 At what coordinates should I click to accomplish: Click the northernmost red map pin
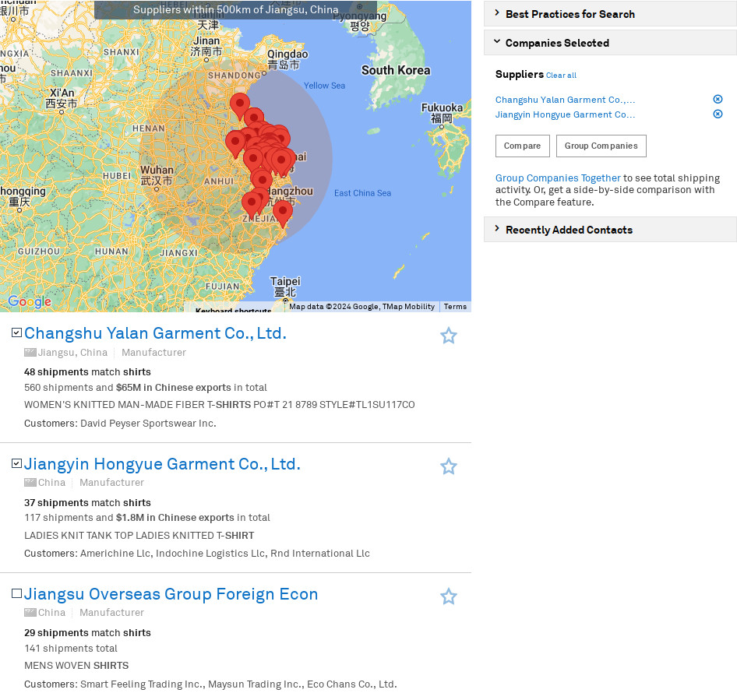[x=240, y=104]
